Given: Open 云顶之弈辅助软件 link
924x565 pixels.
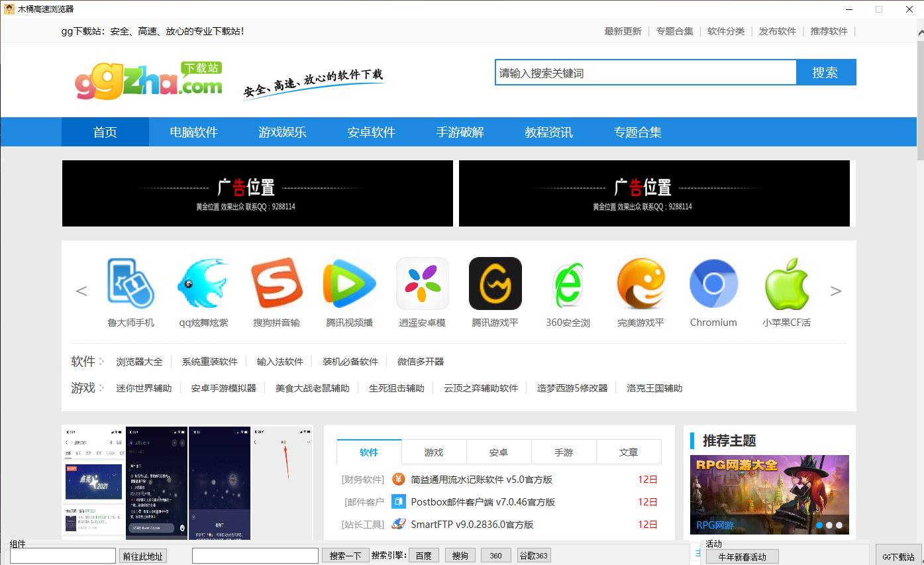Looking at the screenshot, I should 481,388.
